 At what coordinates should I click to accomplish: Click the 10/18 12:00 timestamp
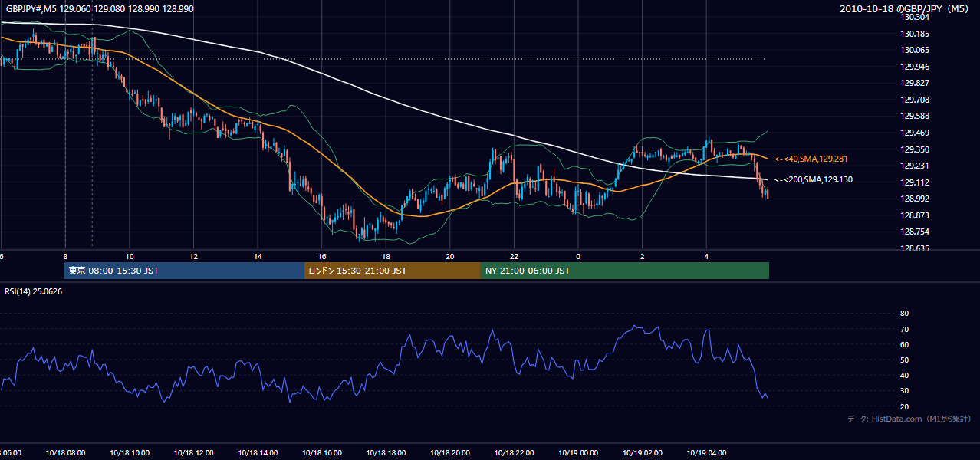pyautogui.click(x=192, y=453)
